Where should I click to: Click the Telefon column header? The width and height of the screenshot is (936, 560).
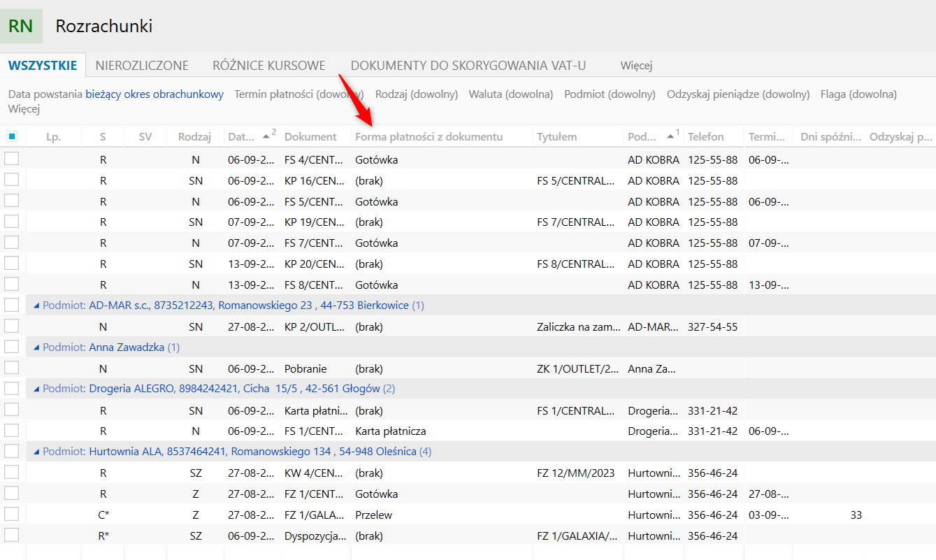[706, 137]
